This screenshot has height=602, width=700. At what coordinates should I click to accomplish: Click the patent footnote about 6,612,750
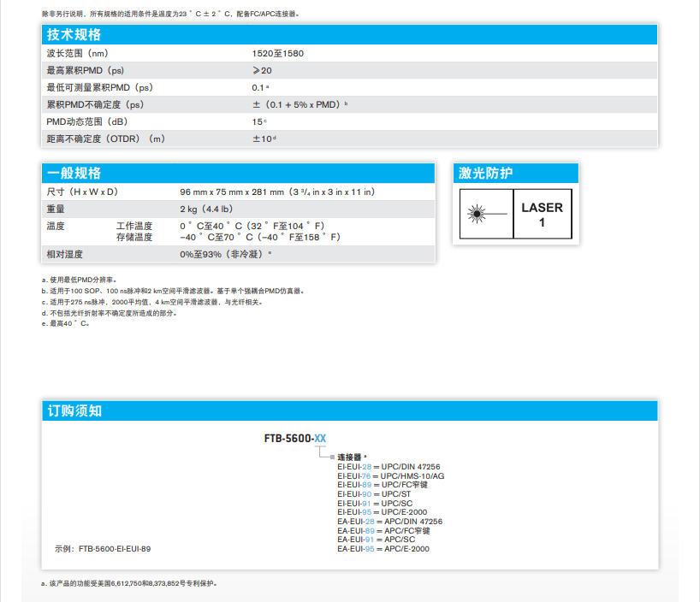click(129, 583)
